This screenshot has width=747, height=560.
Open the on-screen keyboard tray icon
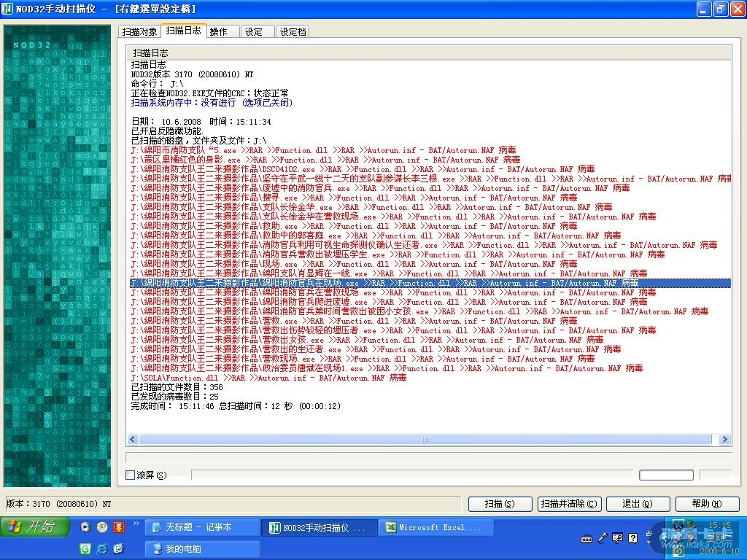[x=587, y=539]
